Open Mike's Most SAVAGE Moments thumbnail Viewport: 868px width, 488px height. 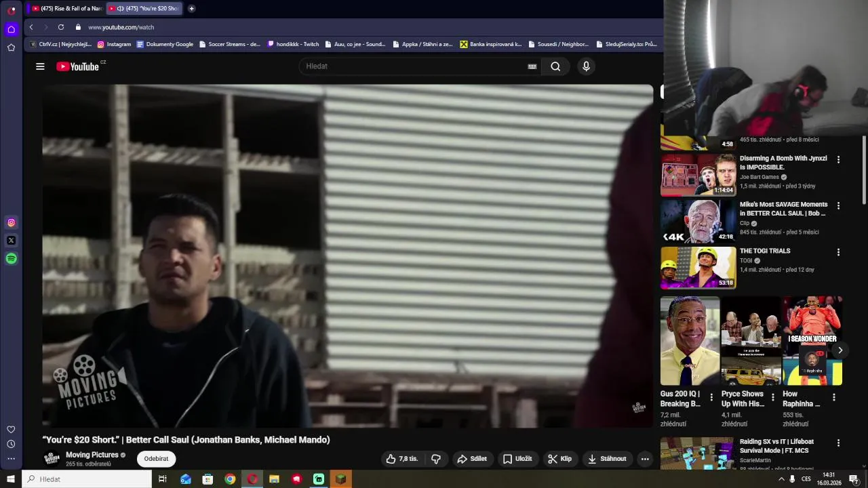(x=698, y=221)
